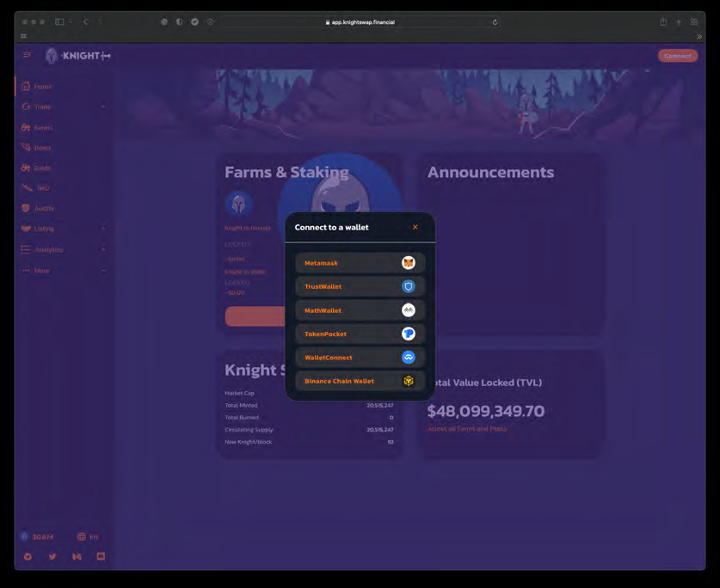The height and width of the screenshot is (588, 720).
Task: Expand the Analytics sidebar menu
Action: (63, 249)
